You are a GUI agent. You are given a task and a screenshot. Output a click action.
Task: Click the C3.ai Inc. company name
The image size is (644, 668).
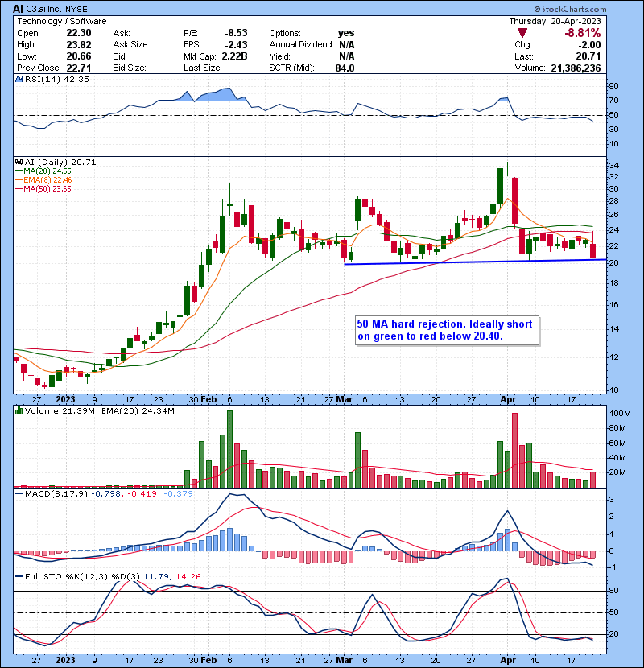click(x=44, y=10)
